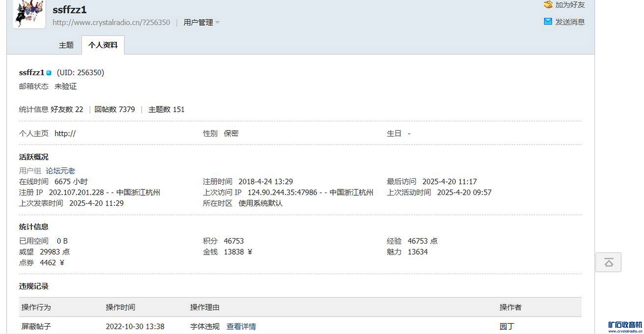644x334 pixels.
Task: Click the 操作时间 column header
Action: (120, 307)
